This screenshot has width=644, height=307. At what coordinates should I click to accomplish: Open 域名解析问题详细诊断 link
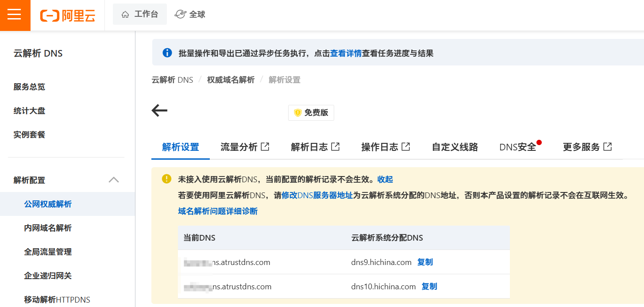point(218,211)
